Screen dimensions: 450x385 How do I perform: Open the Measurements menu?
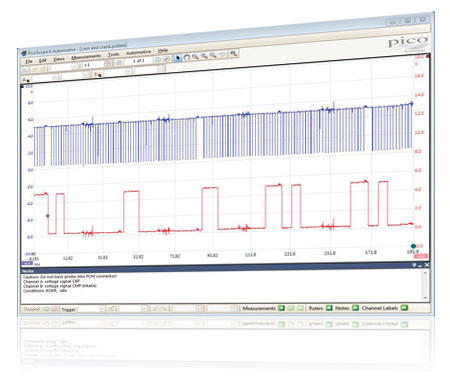click(x=86, y=57)
